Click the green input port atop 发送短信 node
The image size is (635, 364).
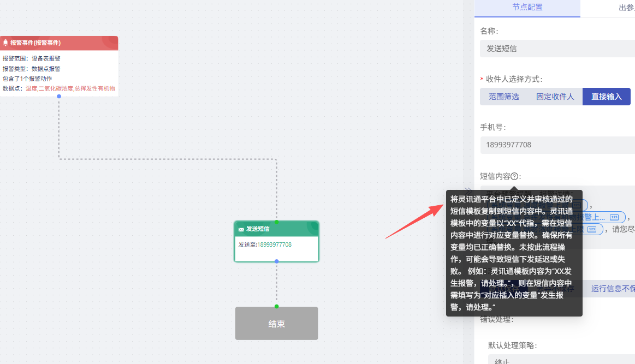[276, 222]
